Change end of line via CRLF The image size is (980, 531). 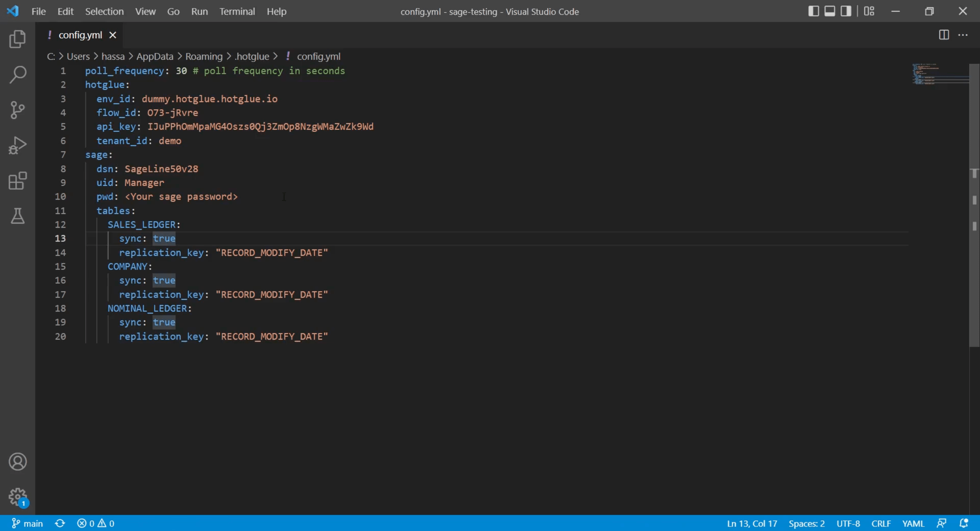[x=881, y=524]
